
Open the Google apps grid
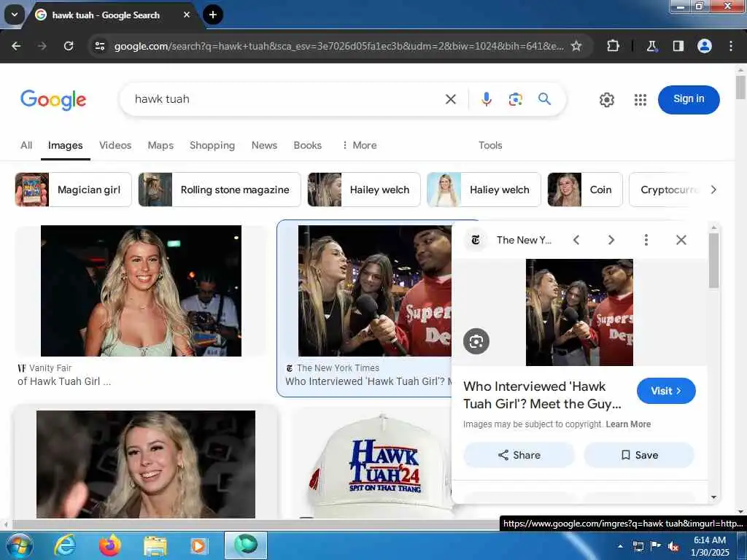[x=640, y=100]
